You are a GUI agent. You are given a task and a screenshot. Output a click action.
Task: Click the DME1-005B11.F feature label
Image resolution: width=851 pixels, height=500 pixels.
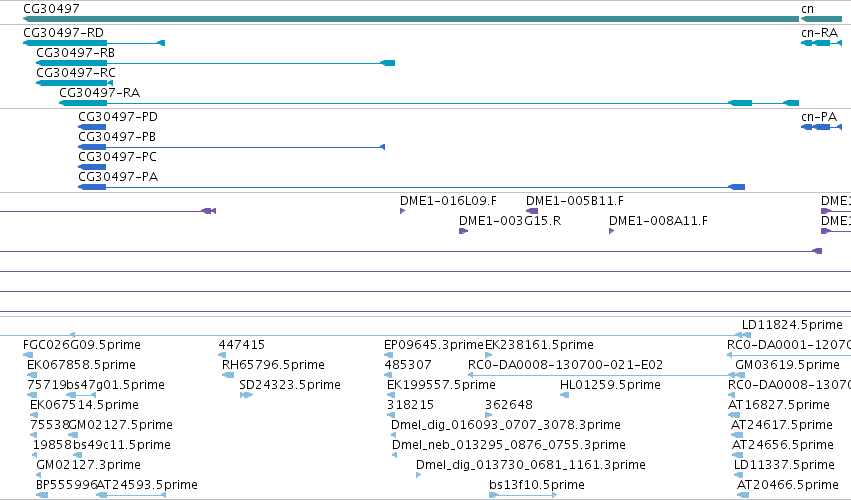[x=575, y=201]
